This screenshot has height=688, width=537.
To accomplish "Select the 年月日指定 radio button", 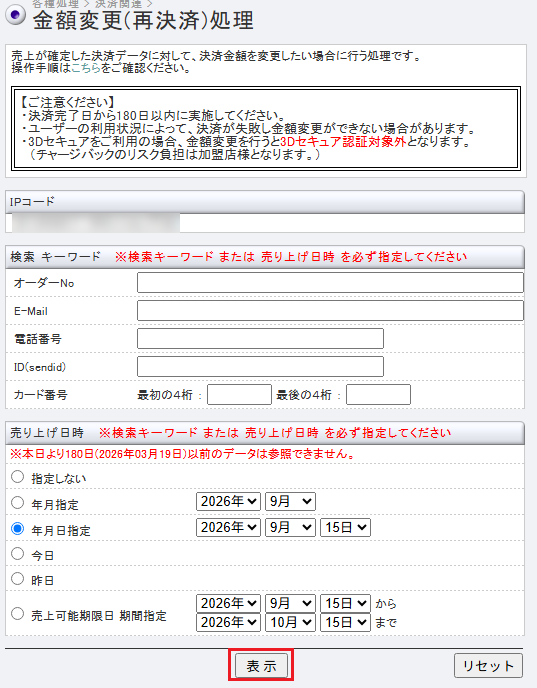I will tap(18, 529).
